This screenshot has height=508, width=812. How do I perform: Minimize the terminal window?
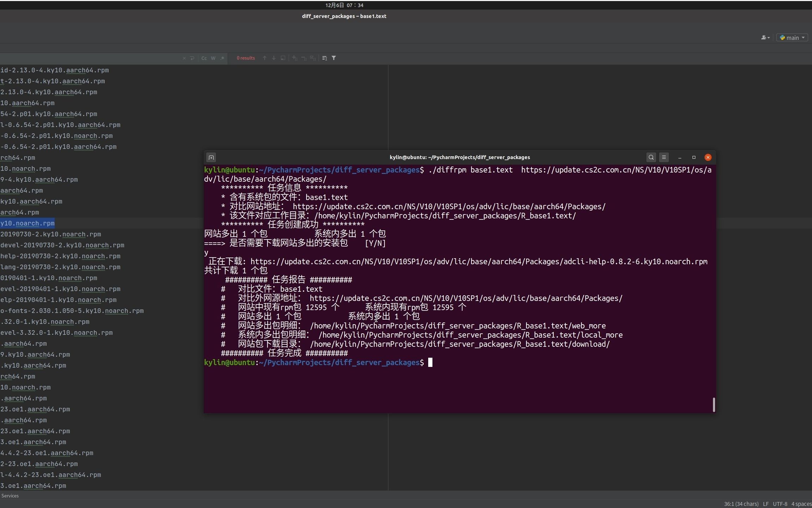point(680,157)
